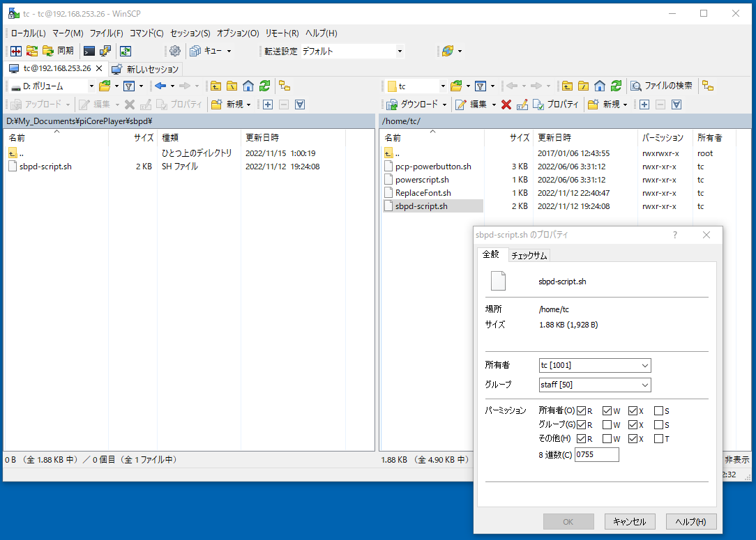756x540 pixels.
Task: Toggle group R permission checkbox
Action: pos(582,425)
